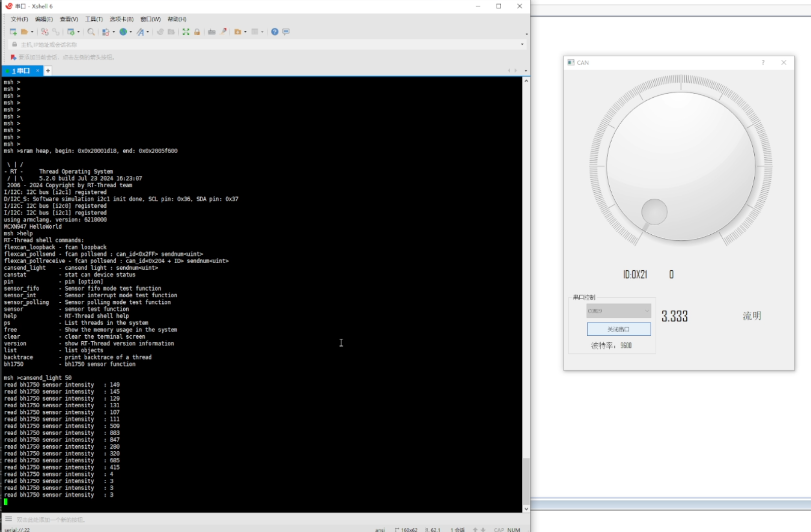This screenshot has width=811, height=532.
Task: Click the '3.333' value in CAN window
Action: pyautogui.click(x=675, y=316)
